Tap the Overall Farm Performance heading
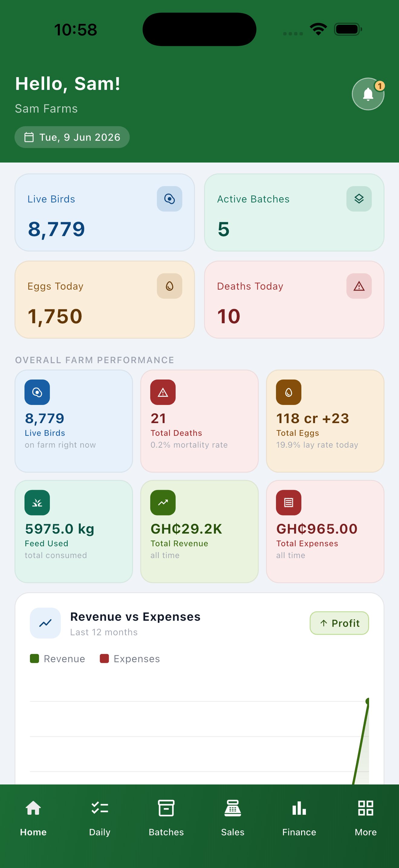The image size is (399, 868). click(x=95, y=360)
